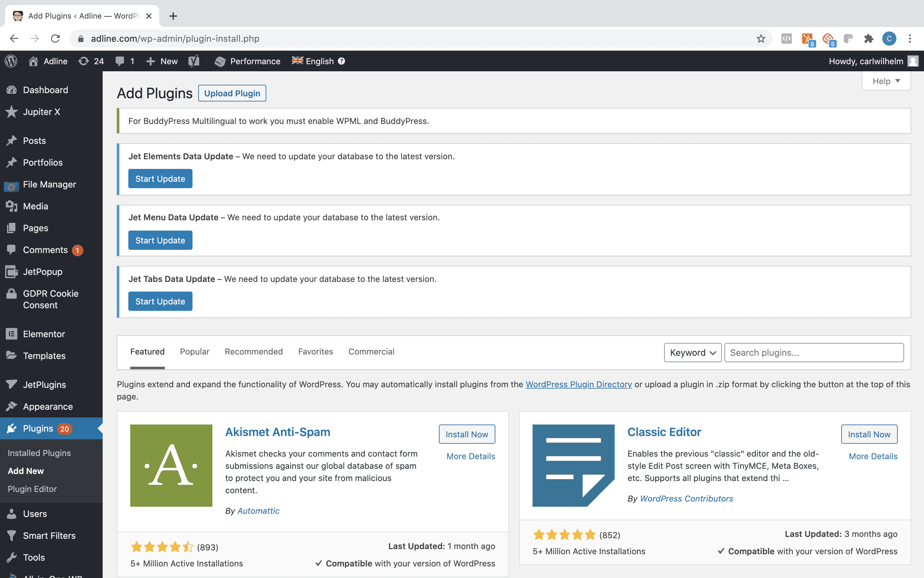This screenshot has width=924, height=578.
Task: Click browser back arrow
Action: coord(14,39)
